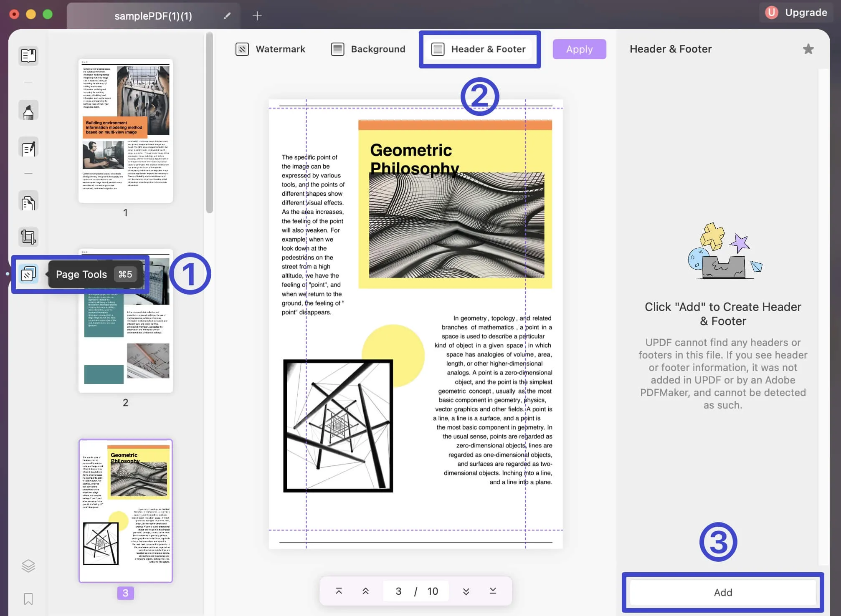Switch to the Background tab
Screen dimensions: 841x616
coord(368,49)
